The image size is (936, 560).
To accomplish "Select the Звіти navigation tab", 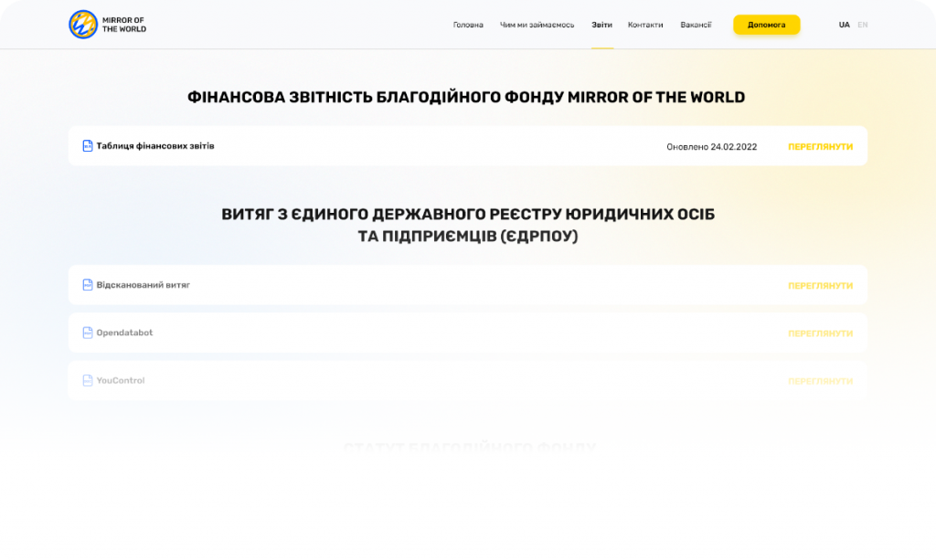I will pos(601,25).
